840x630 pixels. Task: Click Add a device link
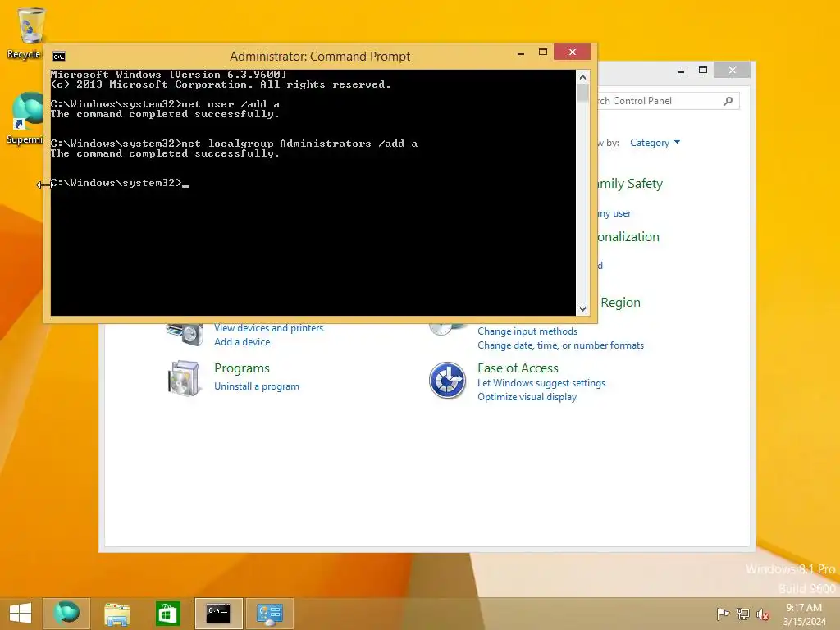[242, 342]
